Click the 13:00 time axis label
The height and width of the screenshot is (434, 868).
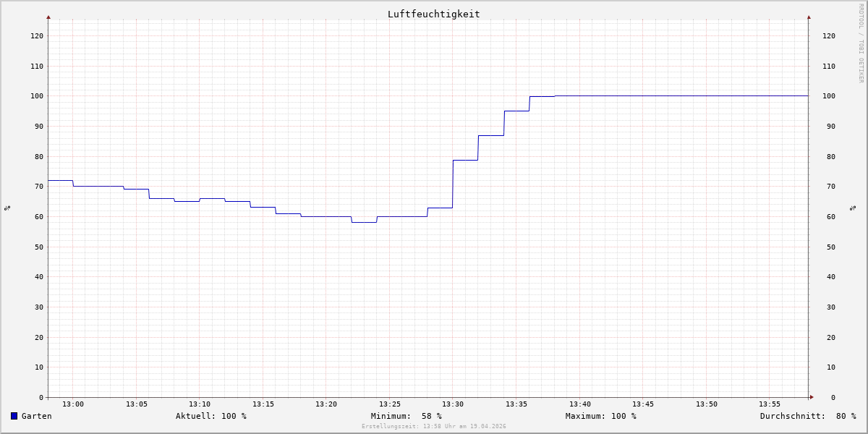pos(73,404)
